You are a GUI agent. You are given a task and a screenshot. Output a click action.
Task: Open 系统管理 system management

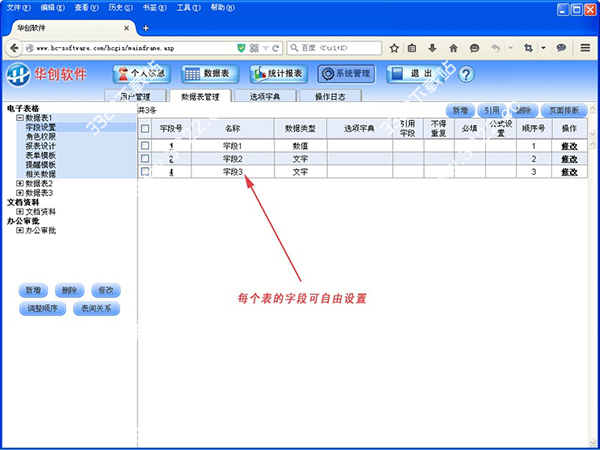tap(346, 74)
